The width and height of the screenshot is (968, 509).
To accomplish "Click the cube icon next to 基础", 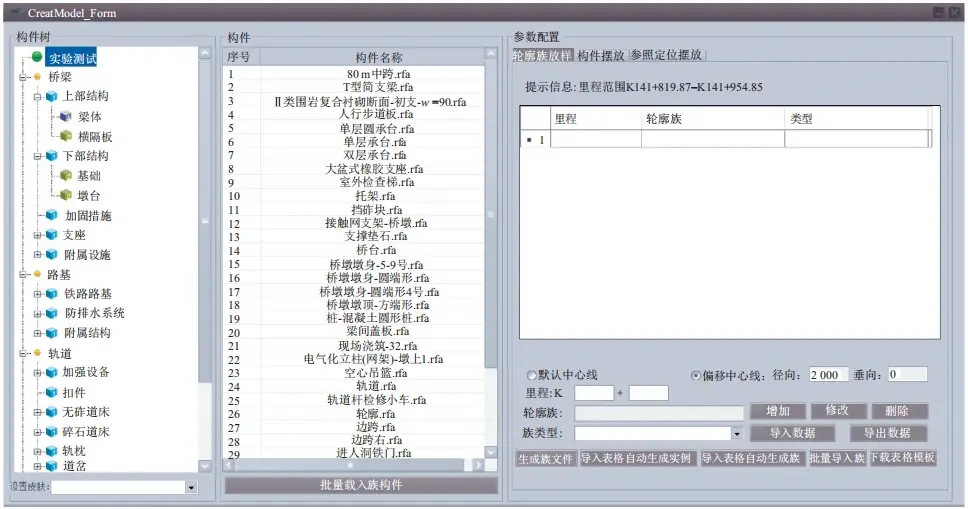I will click(67, 176).
